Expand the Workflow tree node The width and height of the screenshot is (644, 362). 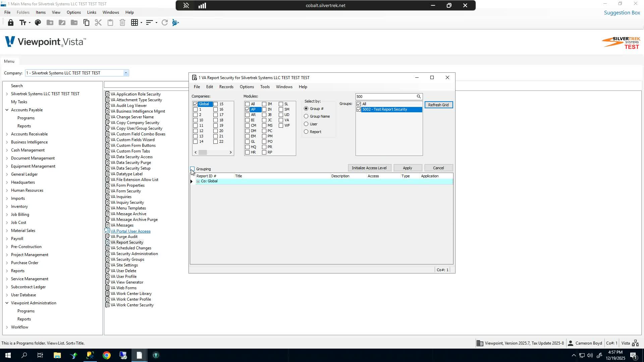[x=7, y=327]
